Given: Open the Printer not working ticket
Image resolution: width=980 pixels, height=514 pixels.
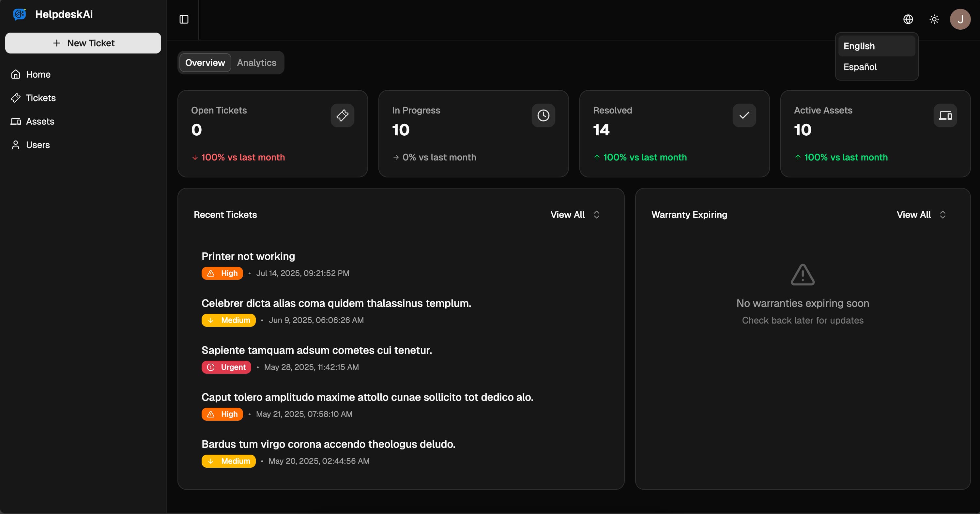Looking at the screenshot, I should [x=248, y=256].
